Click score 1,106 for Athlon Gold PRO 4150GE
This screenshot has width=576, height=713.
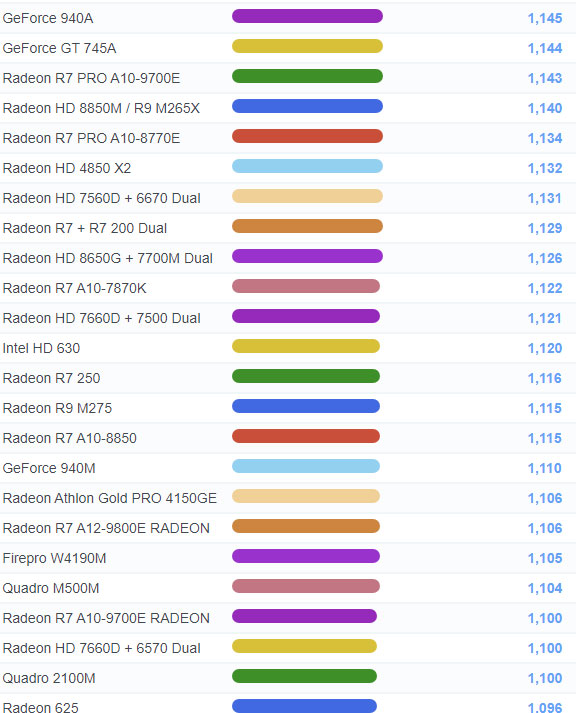click(545, 498)
